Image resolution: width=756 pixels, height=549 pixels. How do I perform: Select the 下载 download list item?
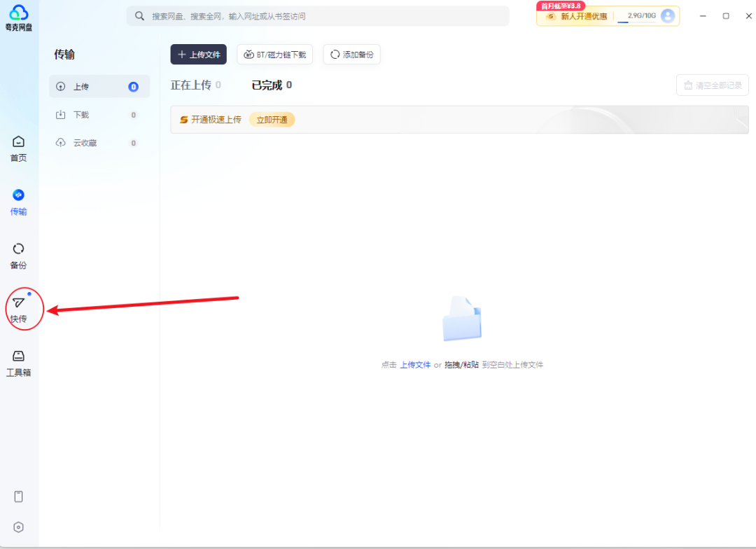pos(99,115)
